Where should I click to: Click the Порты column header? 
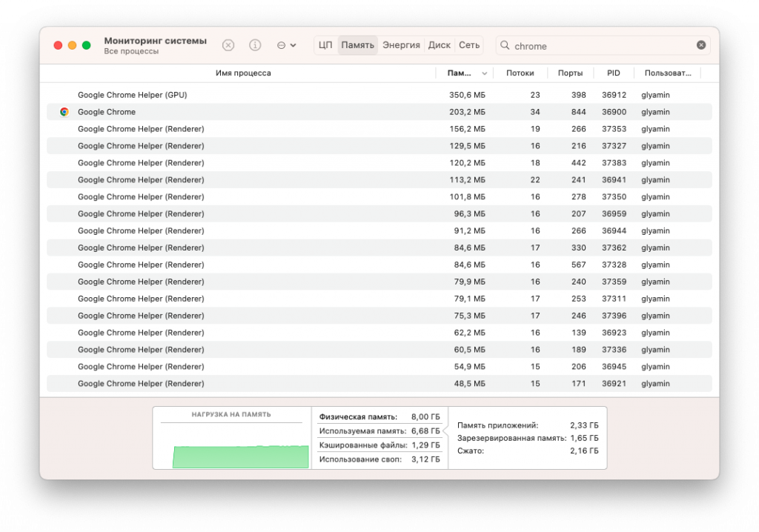[x=570, y=73]
